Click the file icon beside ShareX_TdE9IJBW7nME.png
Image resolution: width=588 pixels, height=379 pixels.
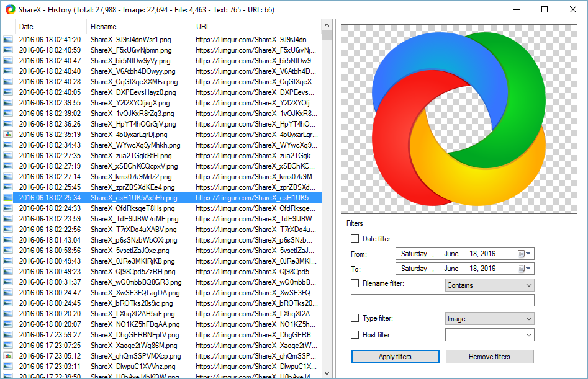coord(8,219)
